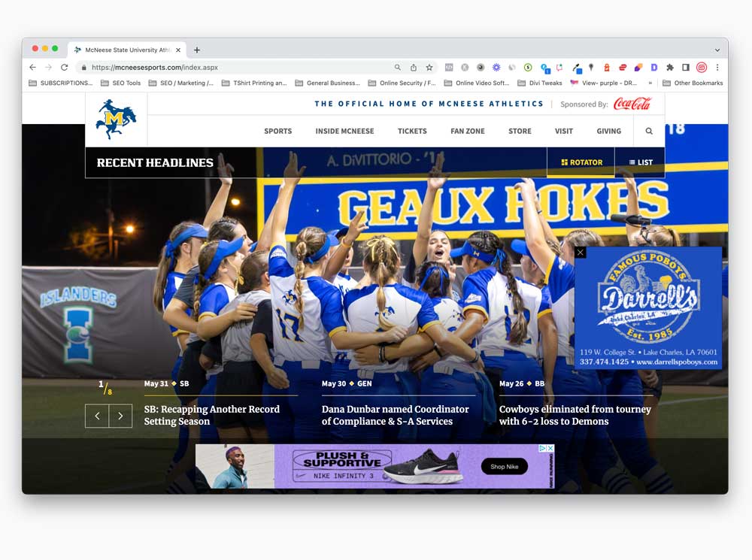Open the General Business bookmark folder
Viewport: 752px width, 560px height.
[328, 83]
